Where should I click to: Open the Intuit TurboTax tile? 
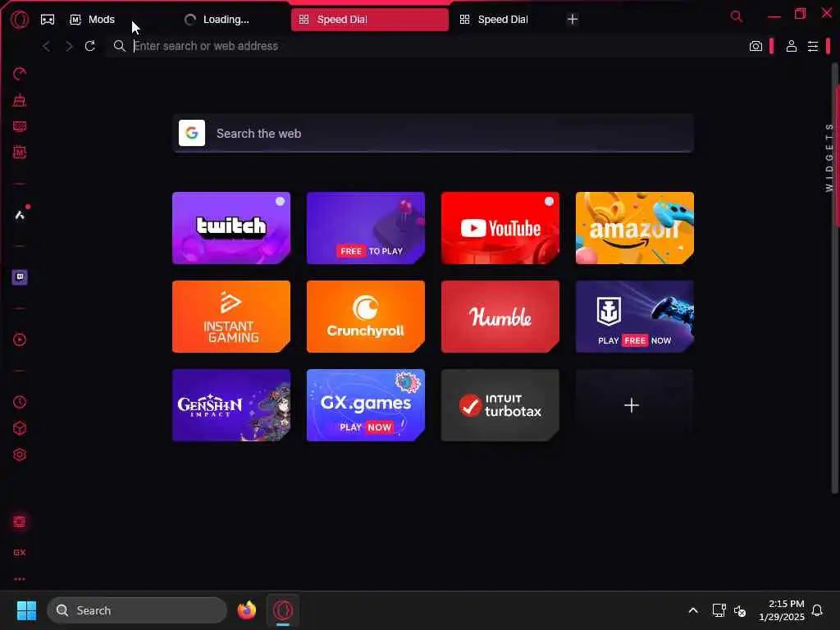coord(500,405)
